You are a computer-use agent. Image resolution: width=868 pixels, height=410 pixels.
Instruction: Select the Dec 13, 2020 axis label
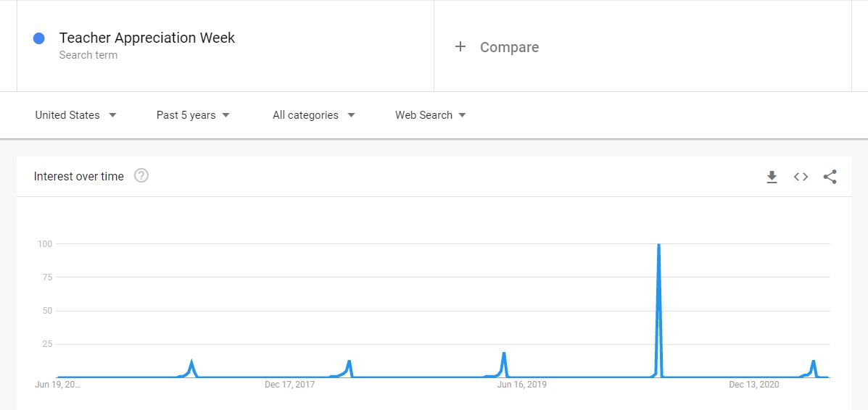(x=754, y=385)
